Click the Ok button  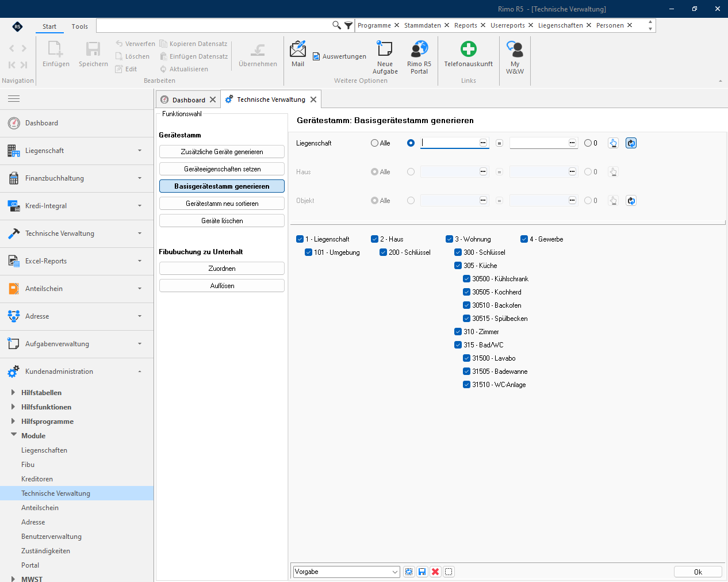(698, 572)
